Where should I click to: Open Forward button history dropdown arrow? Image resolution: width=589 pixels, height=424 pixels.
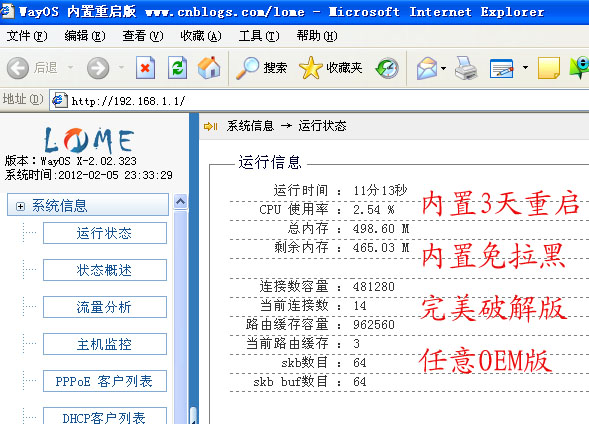121,68
